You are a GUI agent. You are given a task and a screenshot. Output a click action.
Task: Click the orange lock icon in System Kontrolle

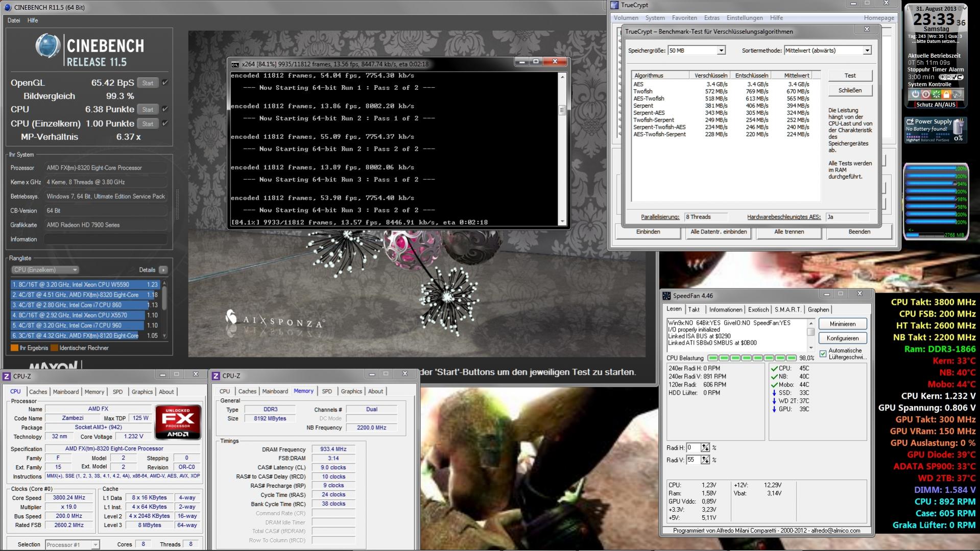(946, 94)
